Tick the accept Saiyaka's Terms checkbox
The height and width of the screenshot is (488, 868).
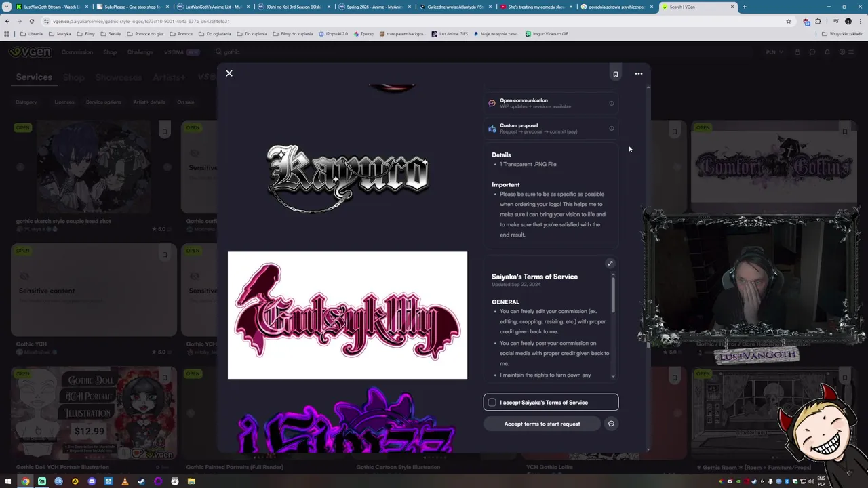coord(492,403)
